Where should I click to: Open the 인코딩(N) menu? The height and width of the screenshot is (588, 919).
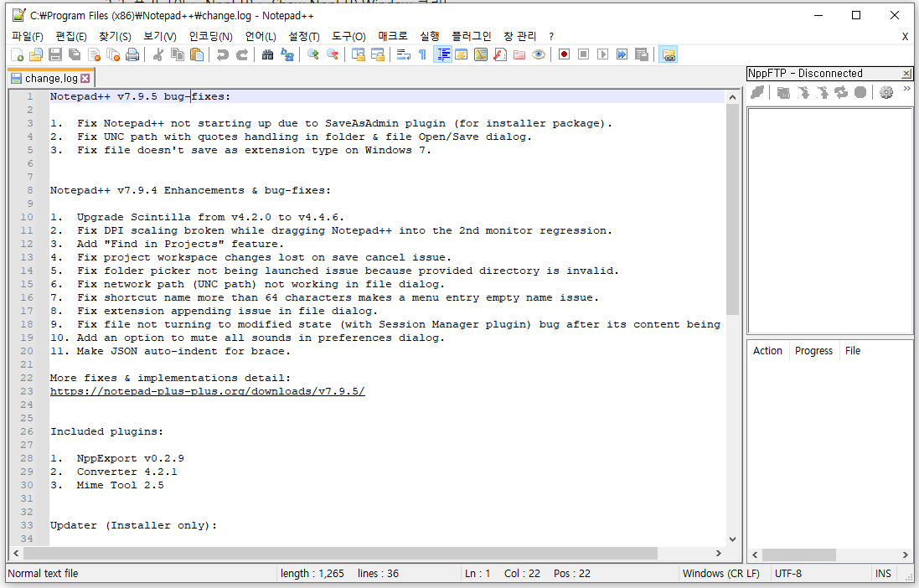point(210,36)
